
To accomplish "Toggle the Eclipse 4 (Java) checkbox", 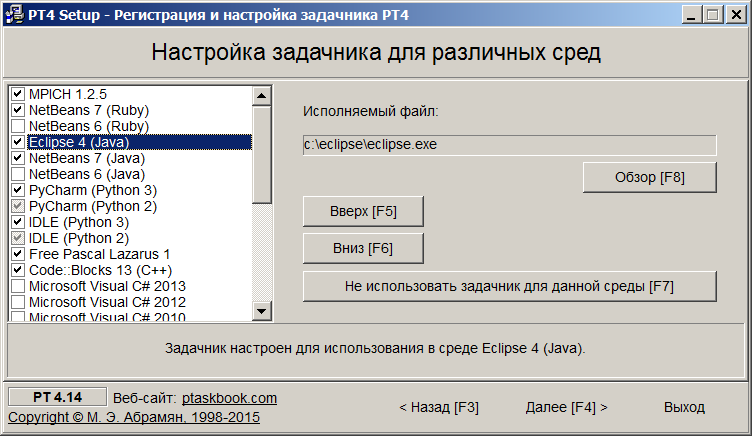I will [18, 142].
